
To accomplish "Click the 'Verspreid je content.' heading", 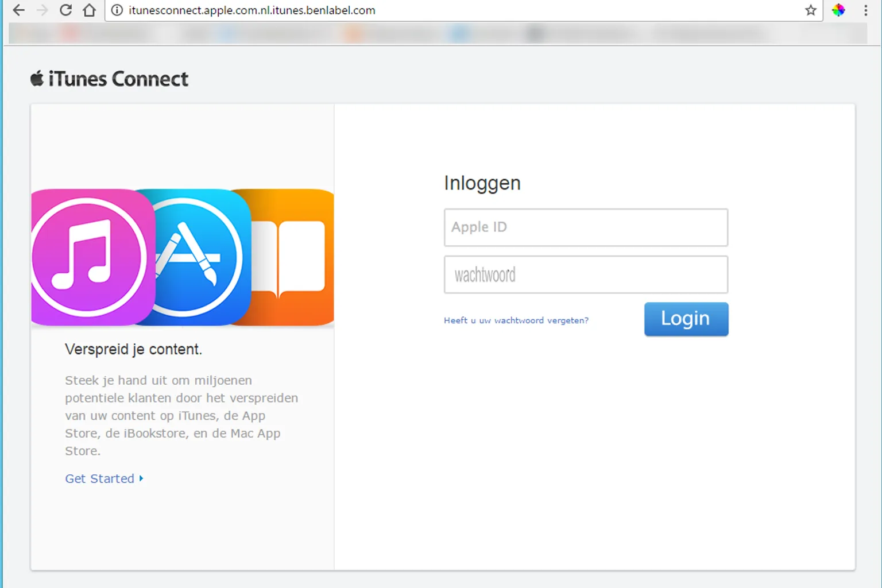I will point(133,349).
